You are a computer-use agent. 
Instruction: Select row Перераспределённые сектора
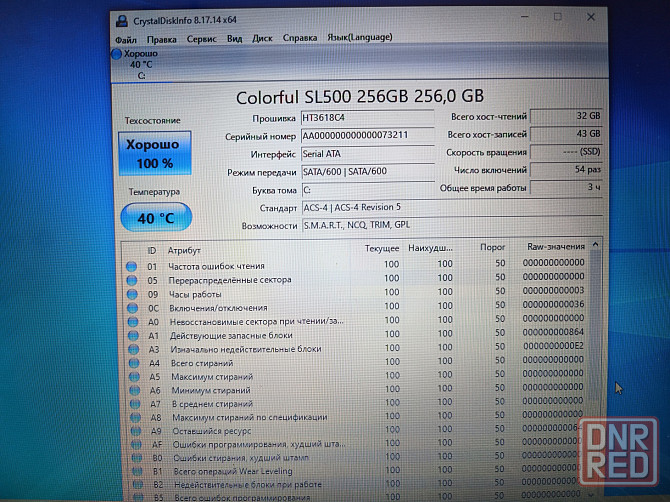pyautogui.click(x=356, y=279)
